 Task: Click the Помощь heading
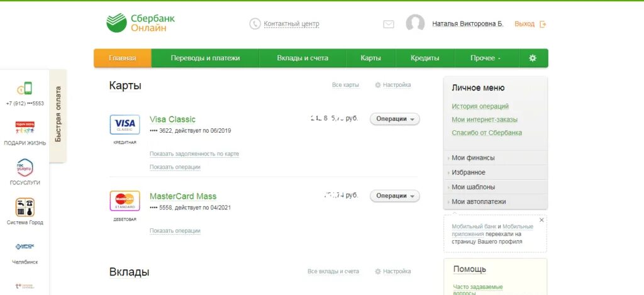pyautogui.click(x=470, y=270)
